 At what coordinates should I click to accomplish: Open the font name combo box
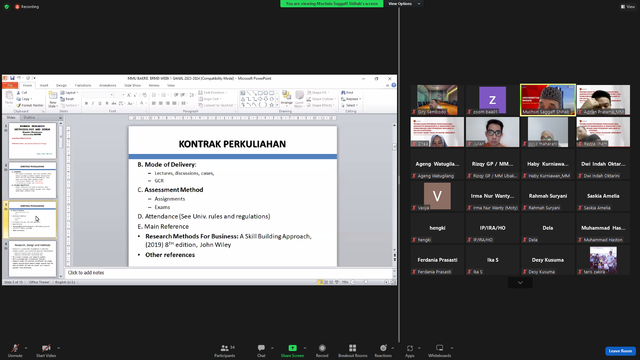click(98, 95)
